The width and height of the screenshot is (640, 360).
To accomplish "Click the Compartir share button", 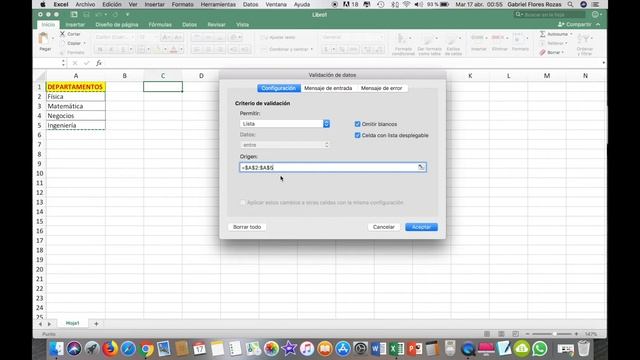I will pos(575,24).
